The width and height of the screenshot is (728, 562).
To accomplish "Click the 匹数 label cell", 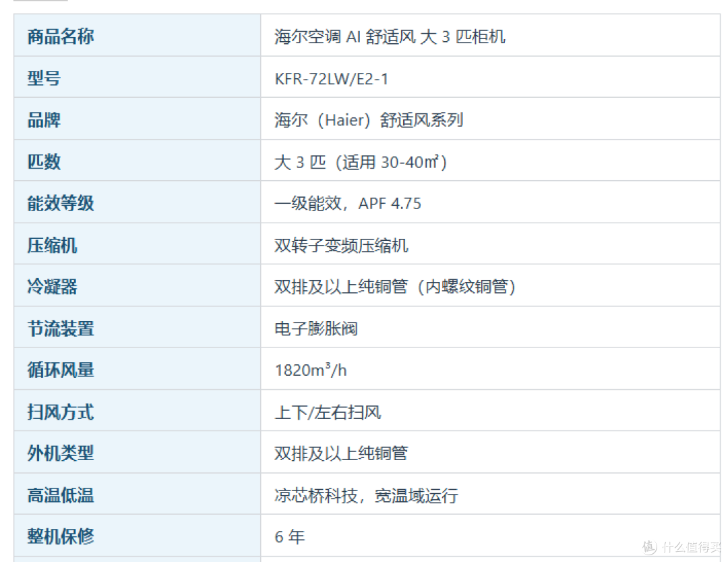I will tap(137, 161).
